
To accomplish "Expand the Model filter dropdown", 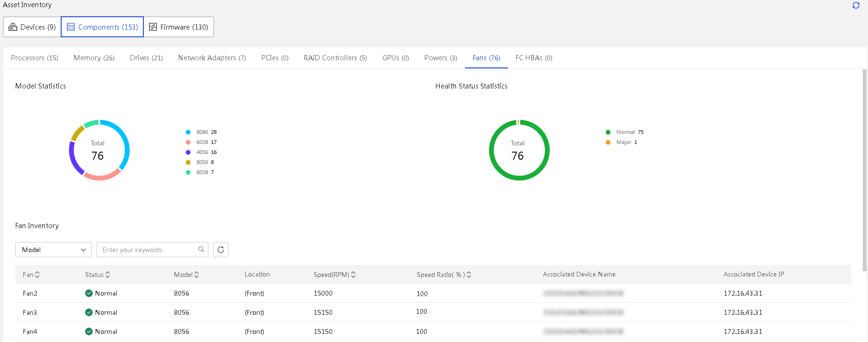I will pos(54,250).
